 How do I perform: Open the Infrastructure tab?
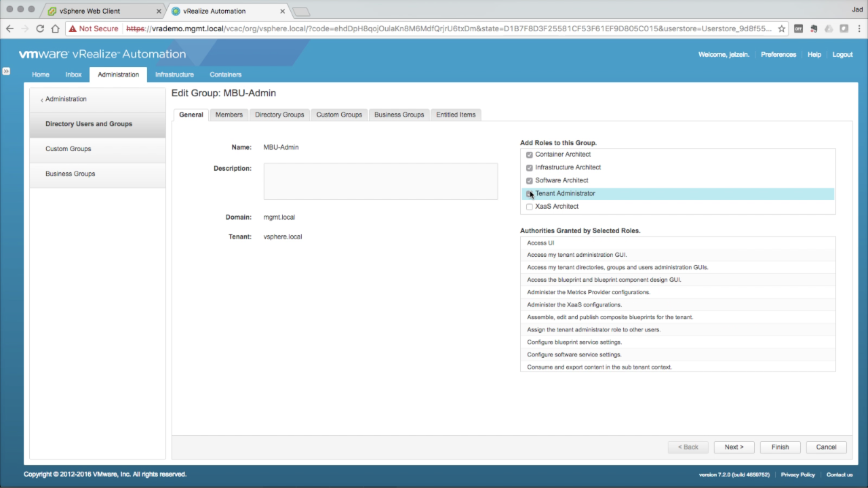(x=174, y=75)
